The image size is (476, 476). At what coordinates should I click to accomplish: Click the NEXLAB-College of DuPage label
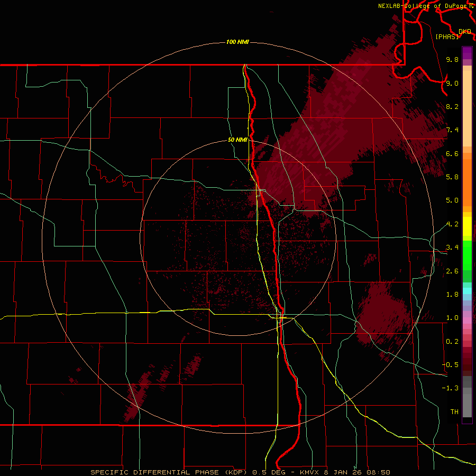[424, 6]
